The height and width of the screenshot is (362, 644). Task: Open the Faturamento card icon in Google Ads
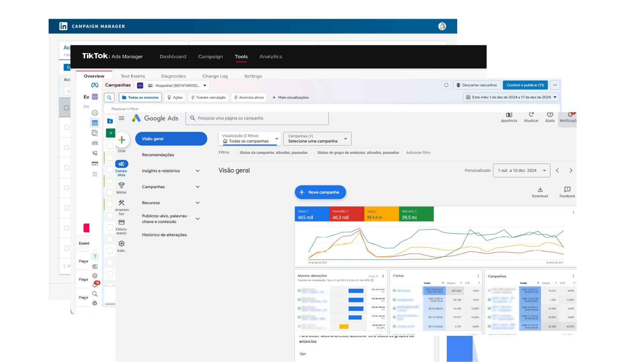coord(121,222)
